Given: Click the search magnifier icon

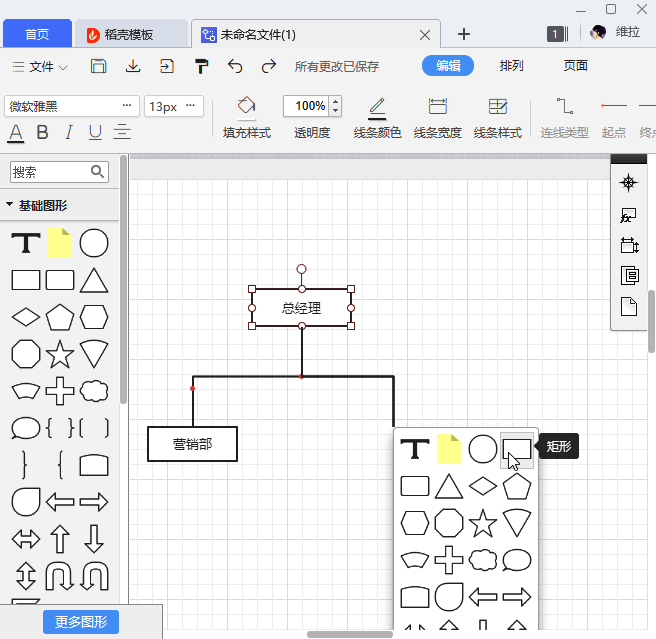Looking at the screenshot, I should pos(97,172).
